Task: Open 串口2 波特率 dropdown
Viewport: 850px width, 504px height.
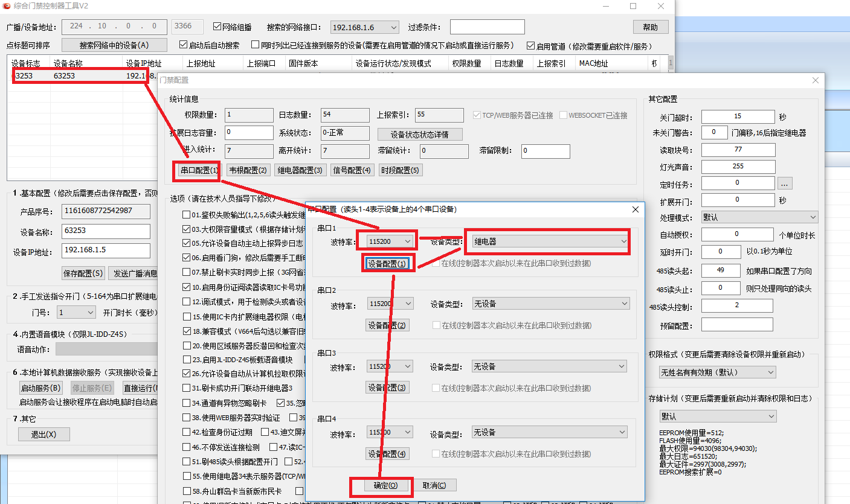Action: tap(391, 304)
